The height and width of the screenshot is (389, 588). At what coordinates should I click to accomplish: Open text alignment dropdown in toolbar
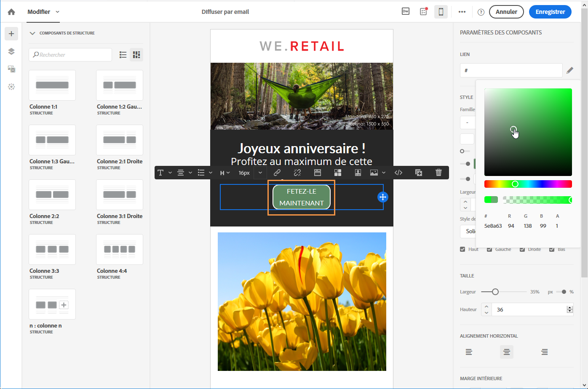(184, 173)
